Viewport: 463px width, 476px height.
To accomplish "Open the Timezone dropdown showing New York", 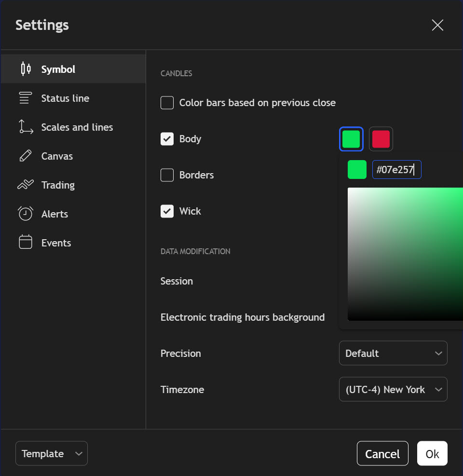I will tap(393, 389).
